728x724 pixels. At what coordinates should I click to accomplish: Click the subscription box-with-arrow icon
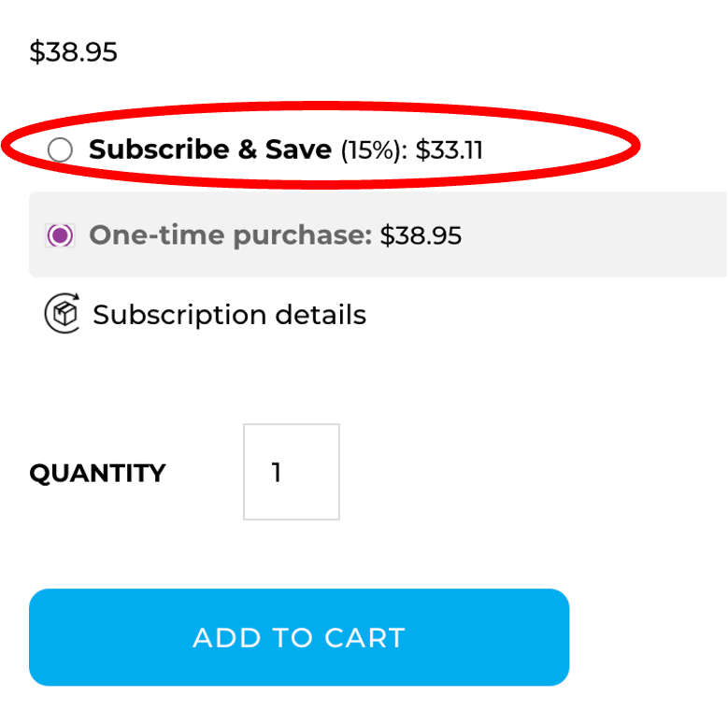click(x=63, y=313)
